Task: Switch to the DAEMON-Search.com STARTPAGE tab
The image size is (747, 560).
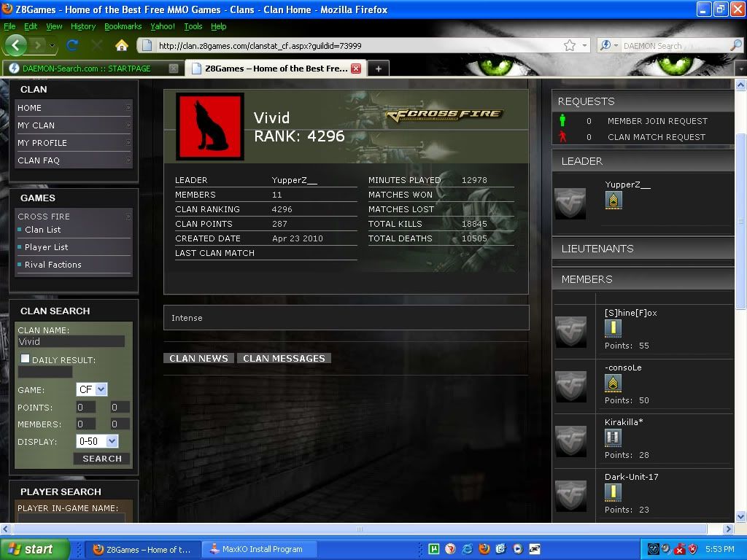Action: (x=86, y=69)
